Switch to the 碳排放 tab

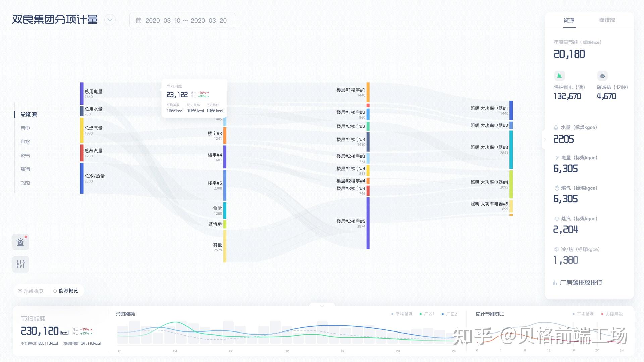coord(607,20)
